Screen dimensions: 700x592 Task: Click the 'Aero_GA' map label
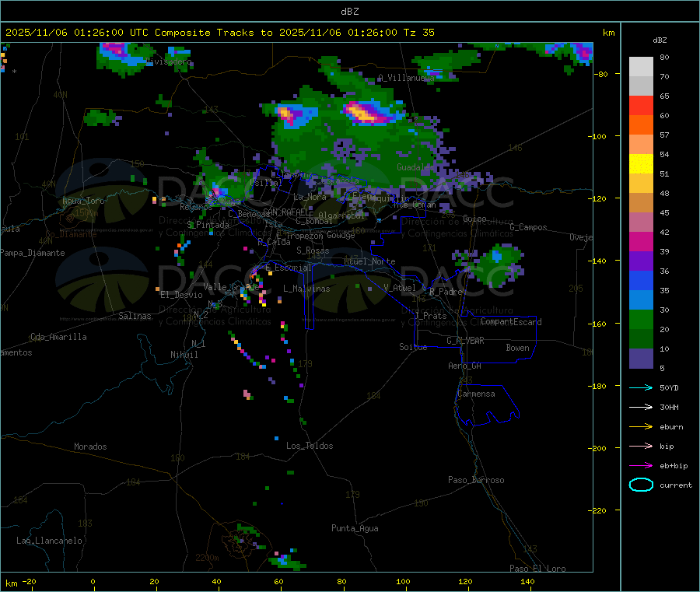(464, 365)
